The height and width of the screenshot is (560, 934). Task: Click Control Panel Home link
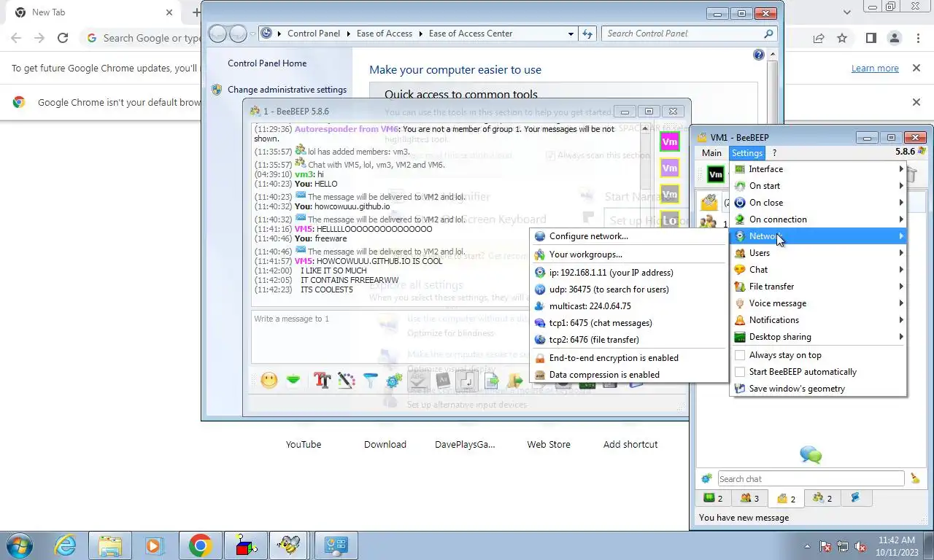[267, 63]
